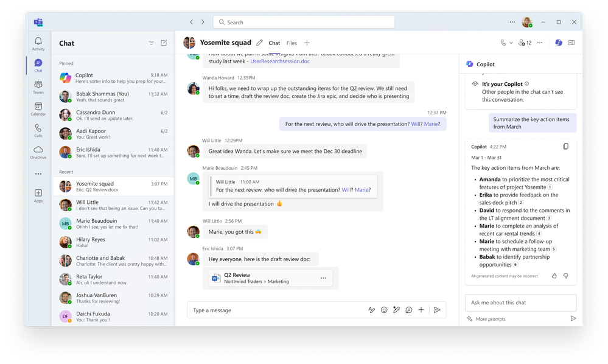Click the Format text icon in compose box
This screenshot has width=608, height=364.
371,310
